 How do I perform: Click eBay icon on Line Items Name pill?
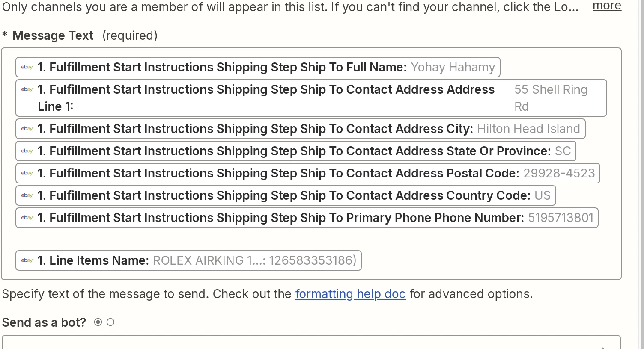click(27, 260)
